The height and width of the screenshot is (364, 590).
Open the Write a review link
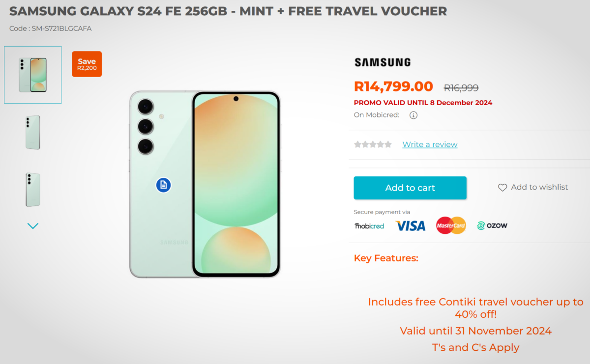tap(430, 144)
